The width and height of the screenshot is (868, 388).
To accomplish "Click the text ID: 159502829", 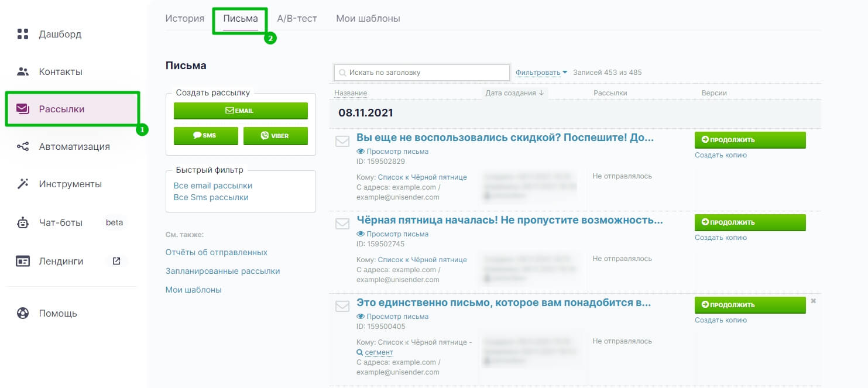I will (380, 161).
